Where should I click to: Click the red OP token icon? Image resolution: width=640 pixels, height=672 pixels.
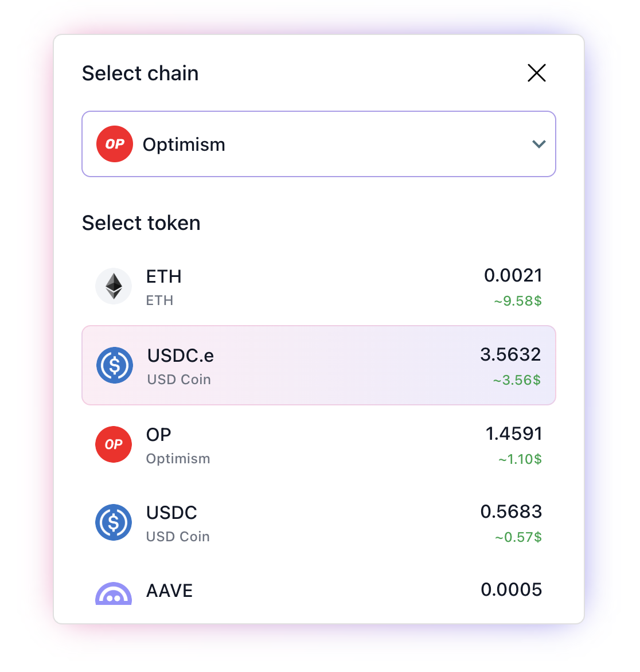(x=114, y=444)
